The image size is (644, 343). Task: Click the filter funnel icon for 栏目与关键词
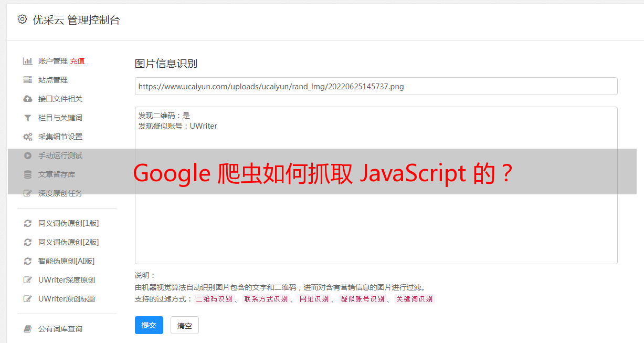click(x=28, y=118)
